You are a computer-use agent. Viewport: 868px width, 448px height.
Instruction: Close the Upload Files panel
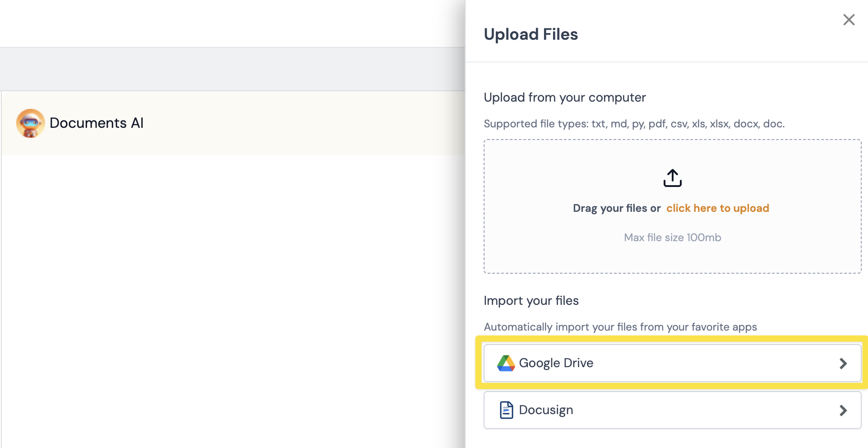[849, 20]
